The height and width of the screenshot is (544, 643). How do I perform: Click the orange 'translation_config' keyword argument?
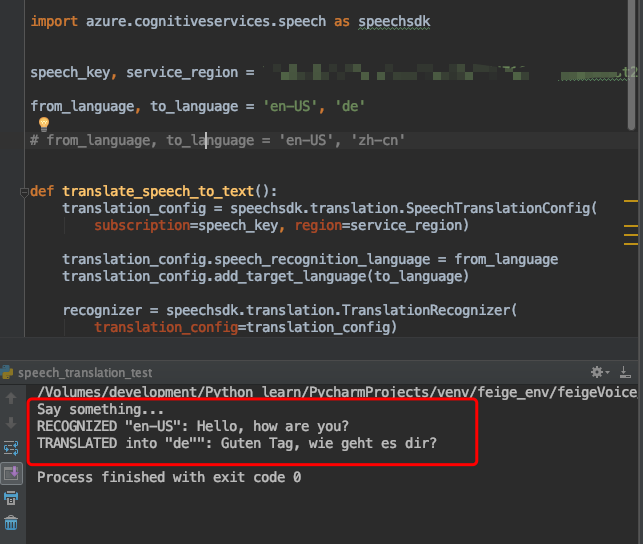(166, 327)
